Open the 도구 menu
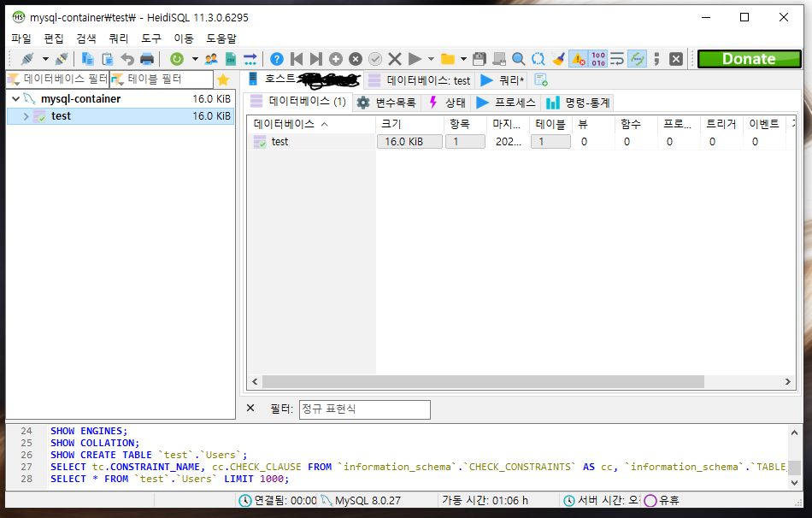Screen dimensions: 812x518 [x=151, y=38]
